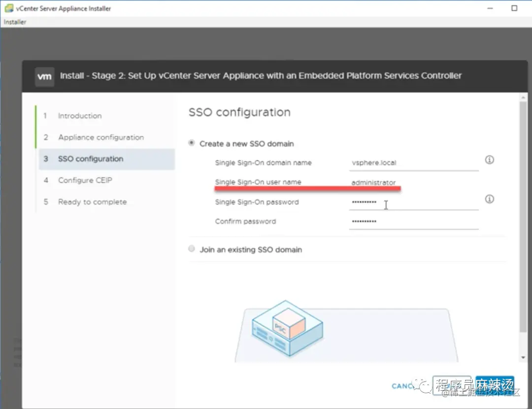Click the wizard vertical scrollbar
The image size is (532, 409).
[x=523, y=217]
